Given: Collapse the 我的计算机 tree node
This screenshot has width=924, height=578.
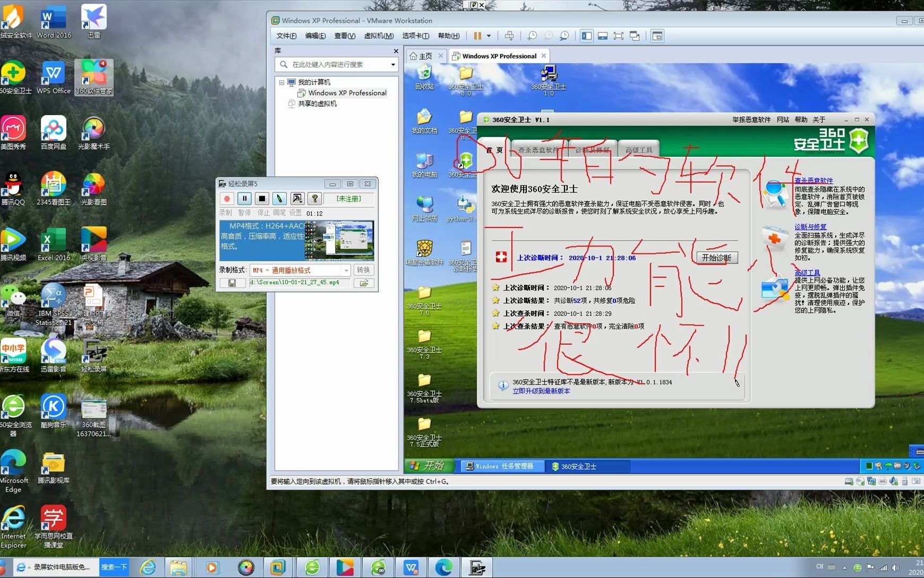Looking at the screenshot, I should point(281,82).
